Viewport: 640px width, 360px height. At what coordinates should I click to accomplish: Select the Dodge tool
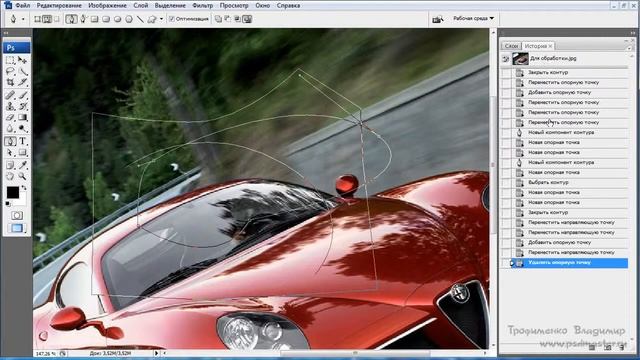[22, 129]
